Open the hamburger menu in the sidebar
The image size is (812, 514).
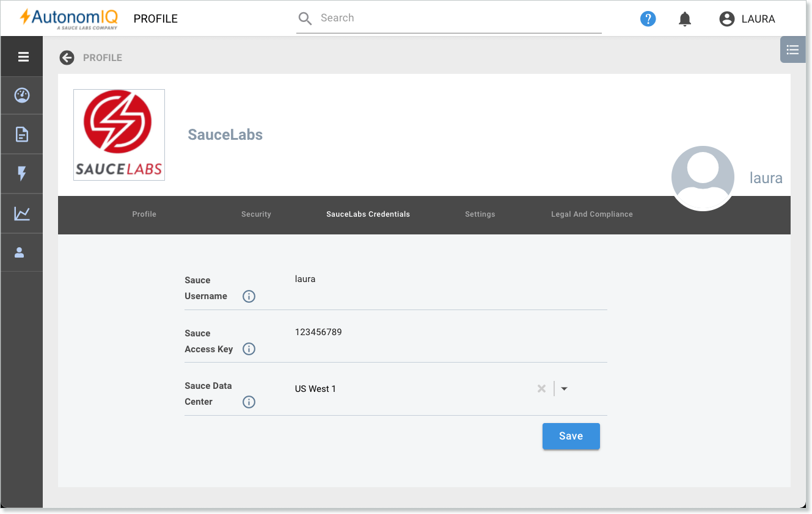(x=23, y=57)
